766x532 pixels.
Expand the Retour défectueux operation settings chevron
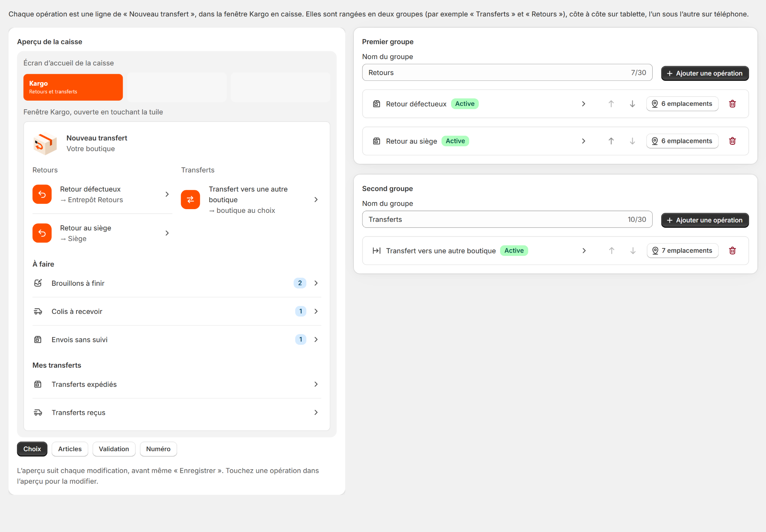click(583, 104)
